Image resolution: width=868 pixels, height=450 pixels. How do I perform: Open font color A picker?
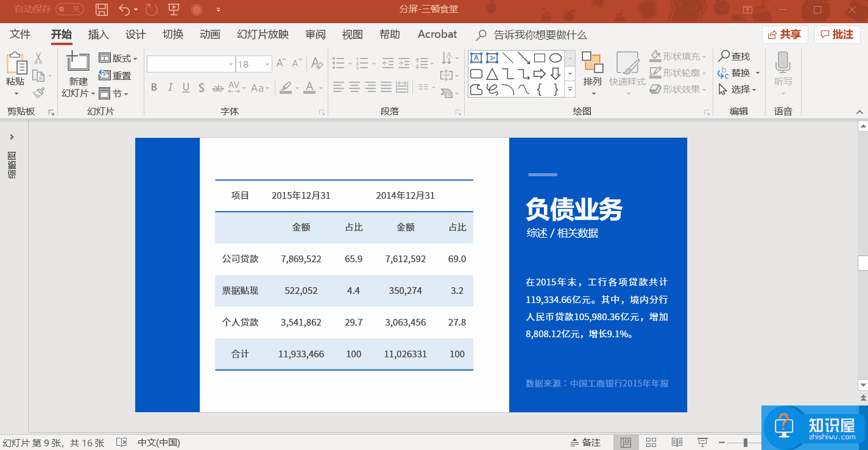coord(309,88)
